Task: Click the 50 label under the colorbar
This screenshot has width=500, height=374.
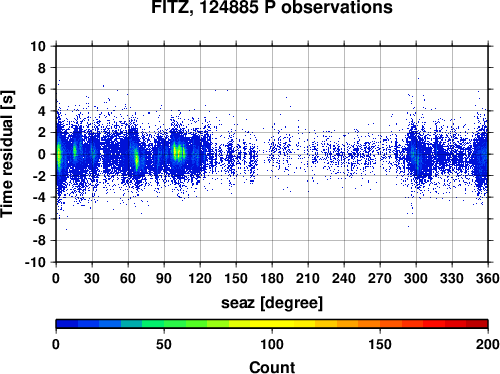Action: 164,344
